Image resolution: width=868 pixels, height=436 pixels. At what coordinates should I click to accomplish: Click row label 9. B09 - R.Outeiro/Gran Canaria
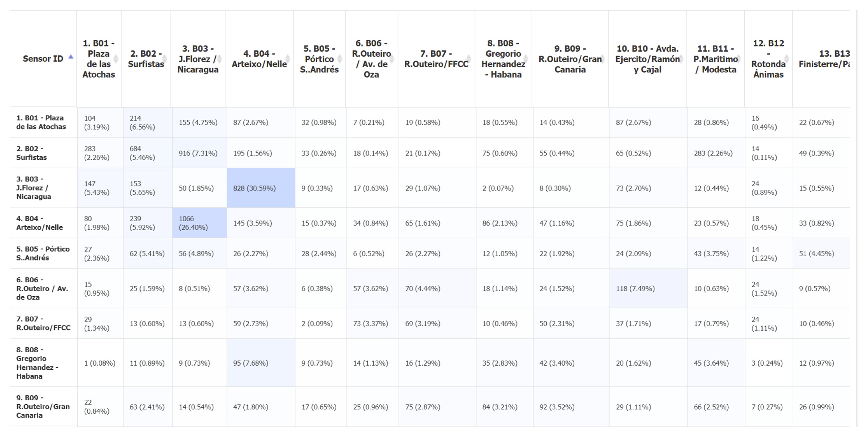(x=43, y=406)
